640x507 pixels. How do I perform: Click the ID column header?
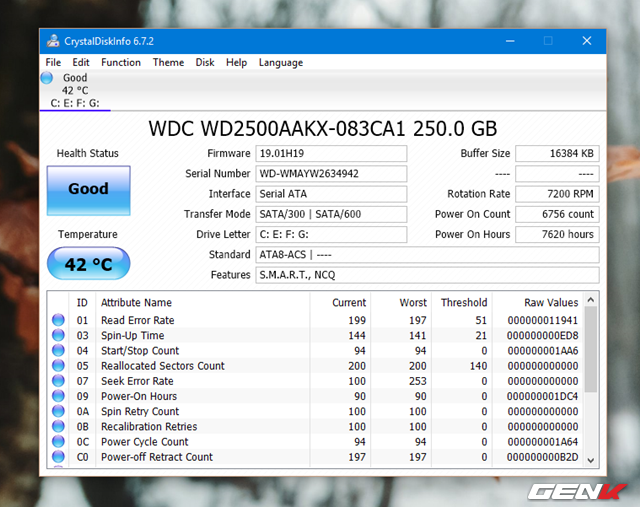pos(82,302)
